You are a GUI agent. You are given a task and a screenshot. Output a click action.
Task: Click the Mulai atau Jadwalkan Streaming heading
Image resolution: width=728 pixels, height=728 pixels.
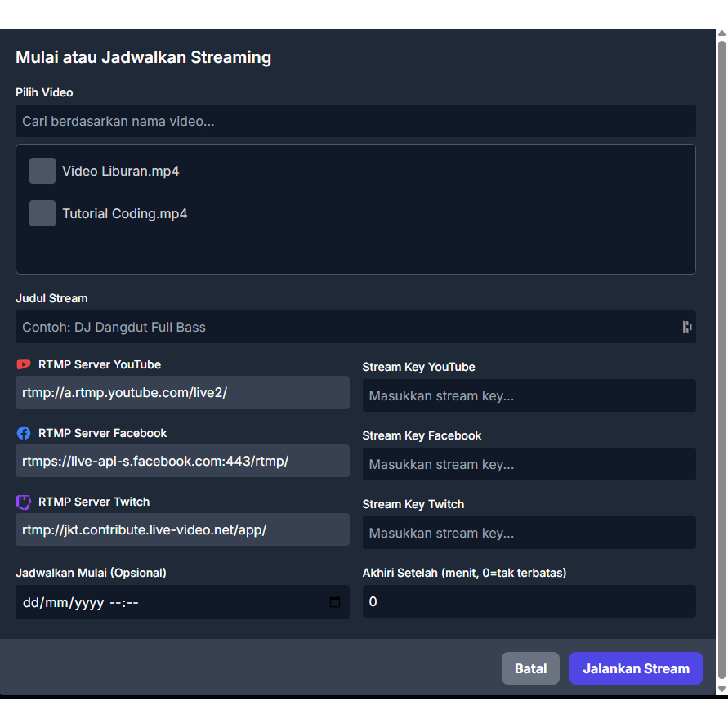pyautogui.click(x=143, y=57)
